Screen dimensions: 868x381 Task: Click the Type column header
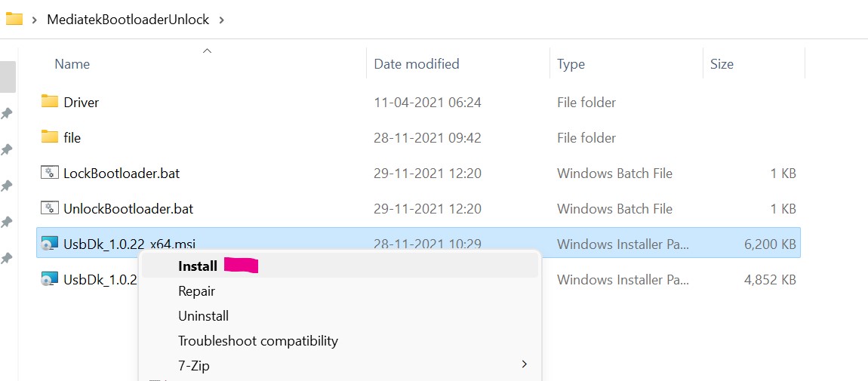(571, 64)
